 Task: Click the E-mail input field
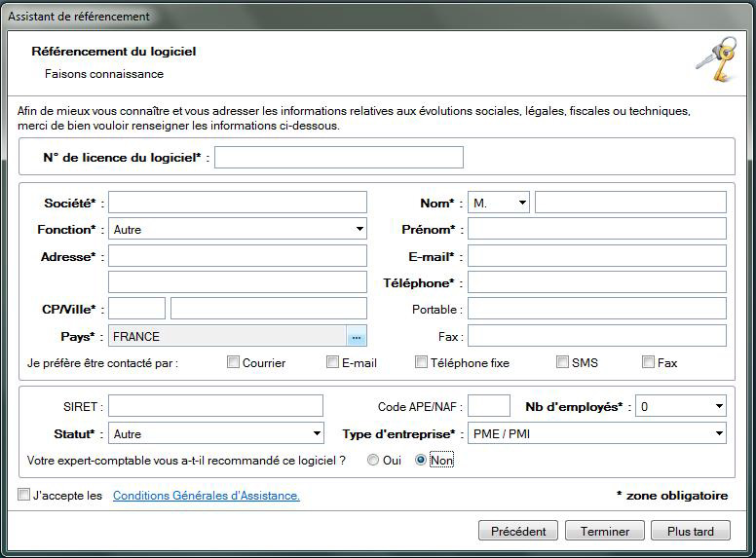coord(597,256)
